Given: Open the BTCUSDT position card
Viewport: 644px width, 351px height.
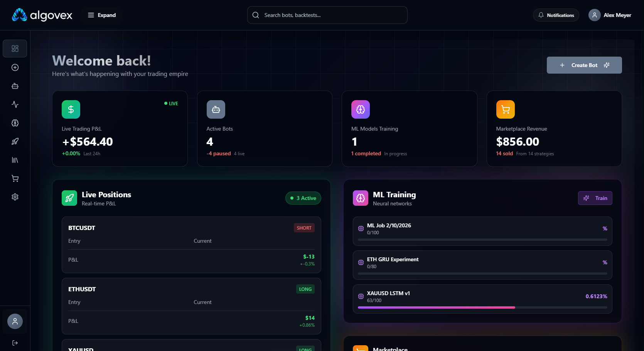Looking at the screenshot, I should pos(191,245).
